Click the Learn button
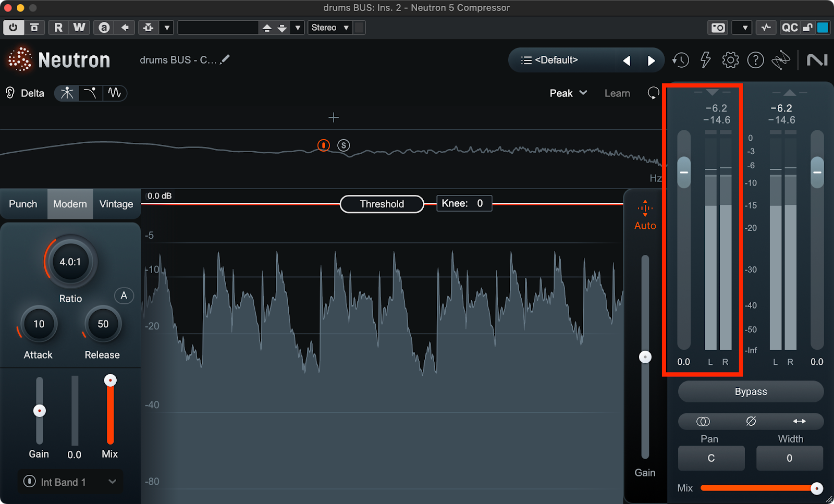 pyautogui.click(x=617, y=93)
